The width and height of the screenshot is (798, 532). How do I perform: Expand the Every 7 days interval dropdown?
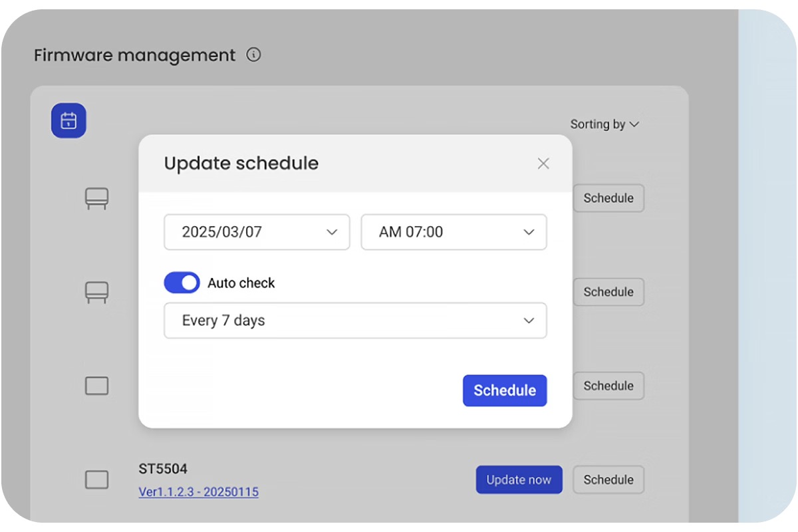(355, 321)
